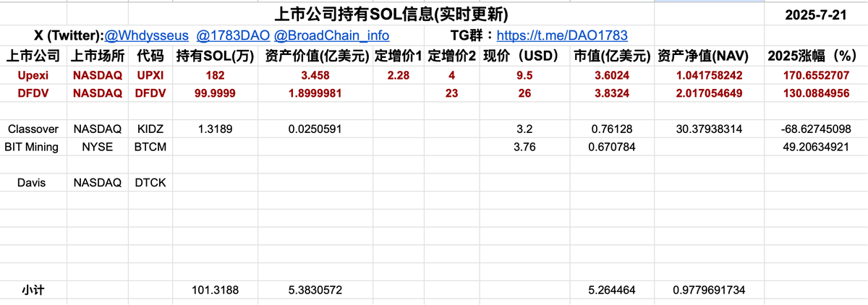Select the Upexi company name cell
The width and height of the screenshot is (868, 305).
tap(33, 75)
